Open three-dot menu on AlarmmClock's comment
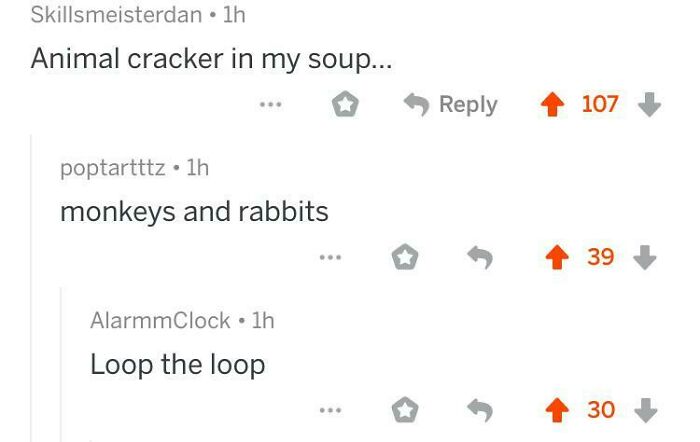Screen dimensions: 700x442 330,410
